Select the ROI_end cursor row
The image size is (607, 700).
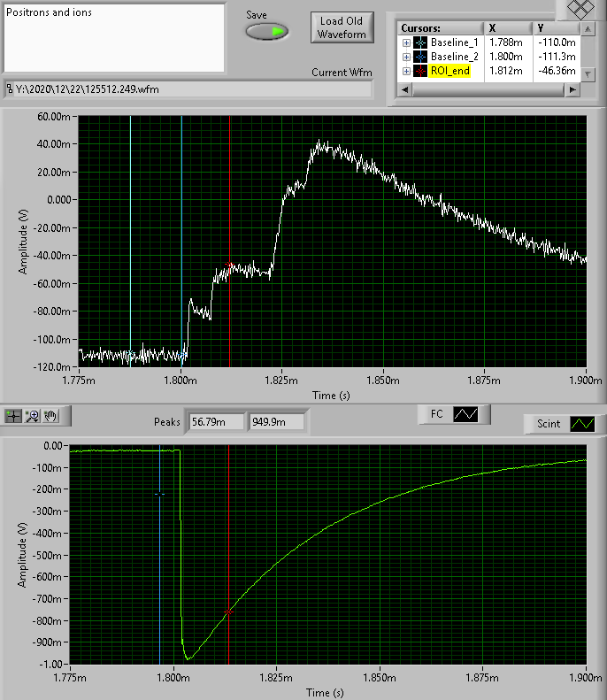click(x=456, y=71)
